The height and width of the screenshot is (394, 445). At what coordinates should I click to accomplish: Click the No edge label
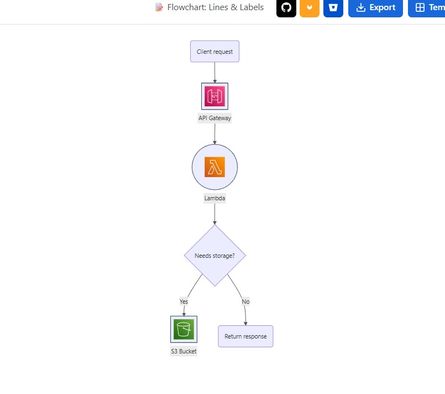(x=246, y=301)
